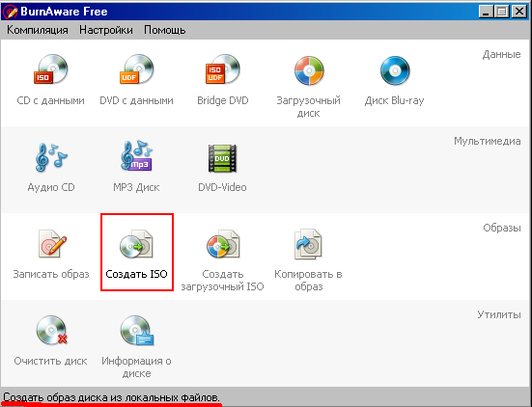Click the status bar text Создать образ диска
The width and height of the screenshot is (532, 407).
pos(111,397)
